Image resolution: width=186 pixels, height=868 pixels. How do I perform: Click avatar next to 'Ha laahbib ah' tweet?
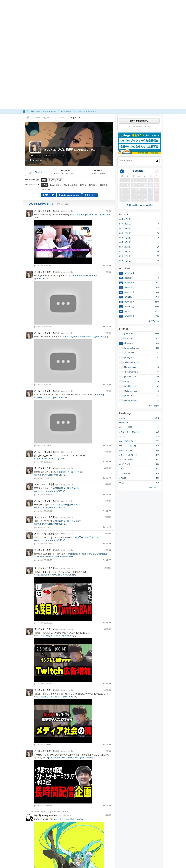point(29,213)
